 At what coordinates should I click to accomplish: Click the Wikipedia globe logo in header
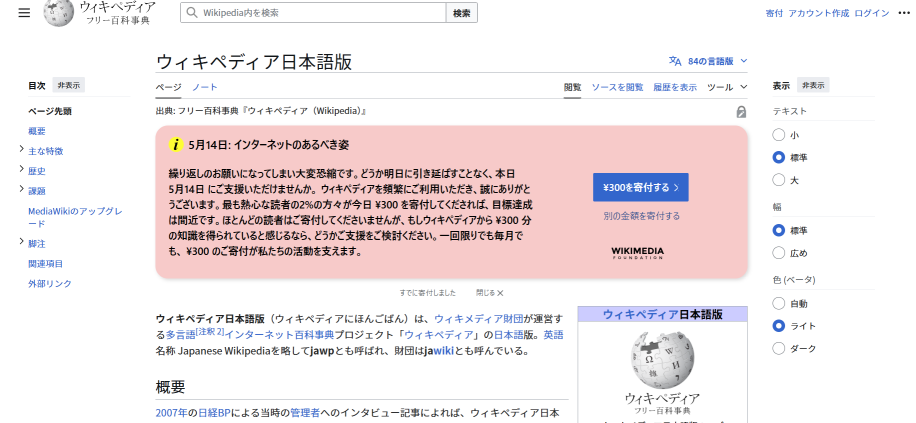point(59,13)
